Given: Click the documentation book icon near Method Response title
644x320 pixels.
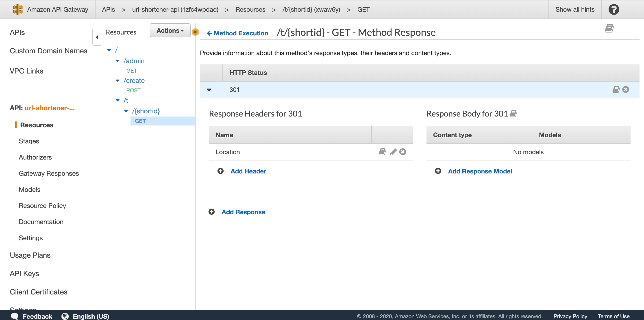Looking at the screenshot, I should coord(609,28).
